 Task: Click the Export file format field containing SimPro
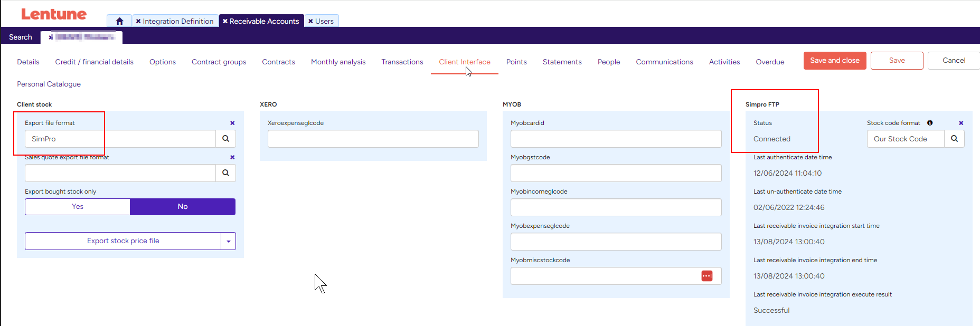pos(120,139)
